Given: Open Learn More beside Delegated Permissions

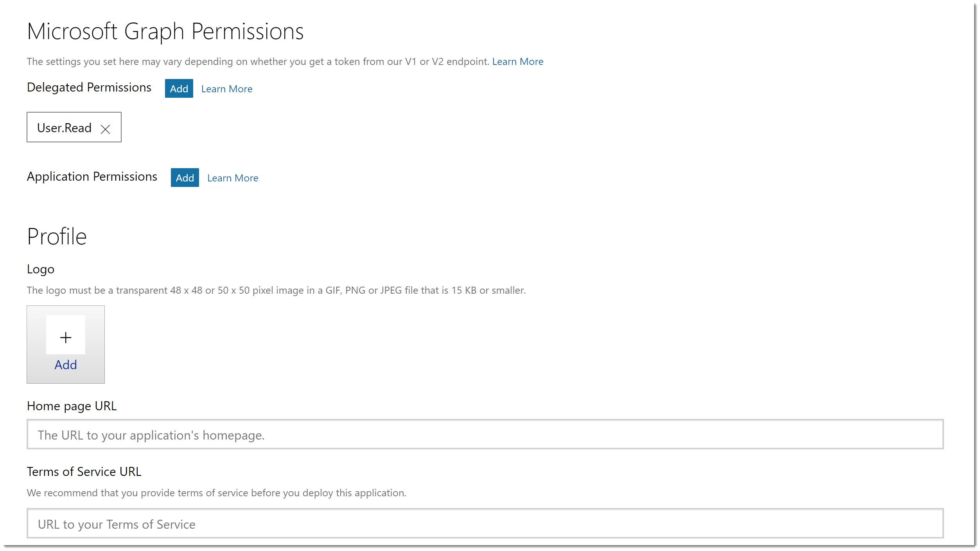Looking at the screenshot, I should 227,89.
